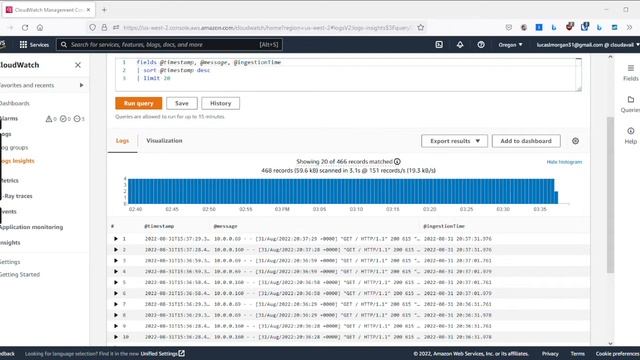Expand log result row 2
This screenshot has width=640, height=360.
point(116,250)
